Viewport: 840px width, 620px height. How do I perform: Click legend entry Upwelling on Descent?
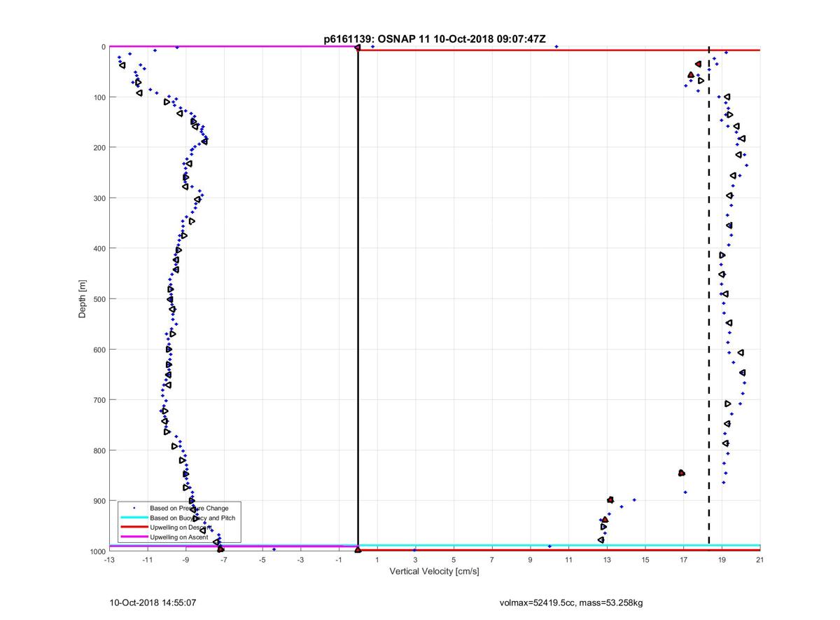(179, 528)
